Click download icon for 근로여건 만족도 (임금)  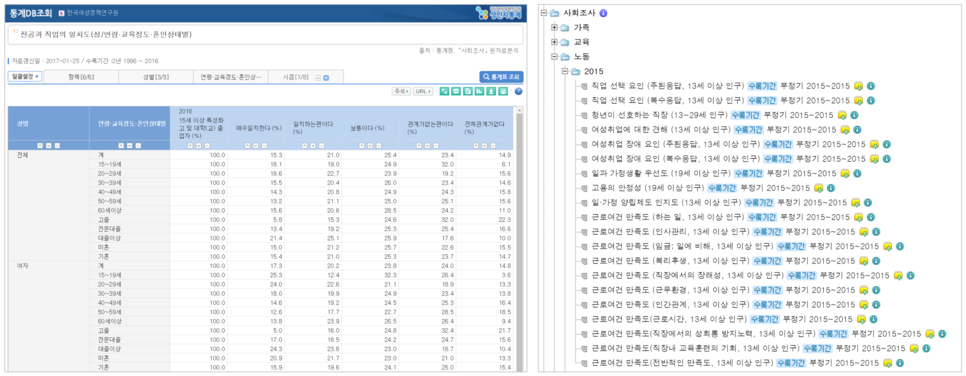tap(887, 246)
